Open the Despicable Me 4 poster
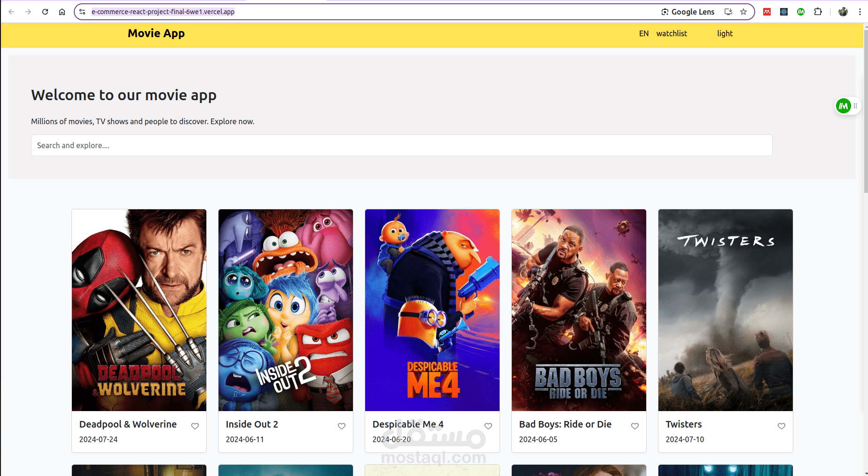 pos(432,310)
